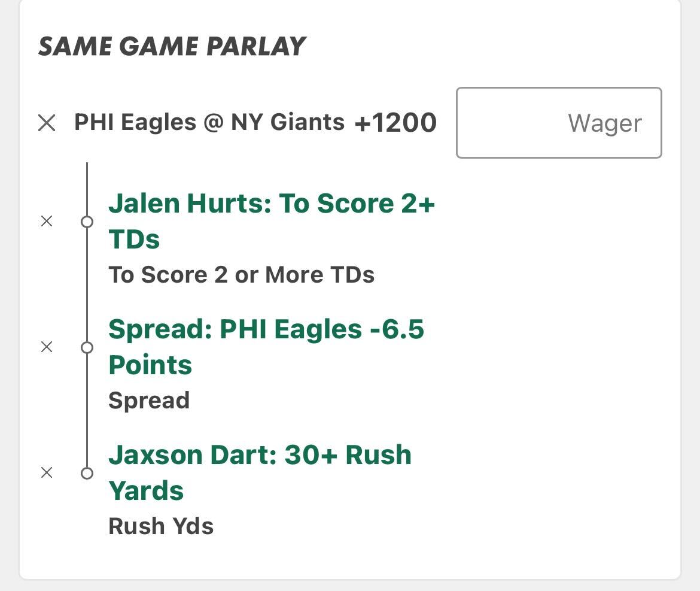Viewport: 700px width, 591px height.
Task: Click the Same Game Parlay heading
Action: [172, 47]
